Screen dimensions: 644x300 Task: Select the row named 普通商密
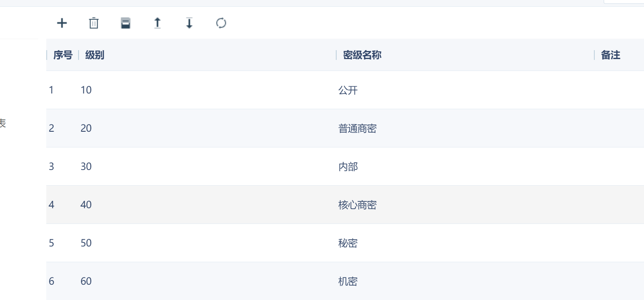(x=345, y=128)
